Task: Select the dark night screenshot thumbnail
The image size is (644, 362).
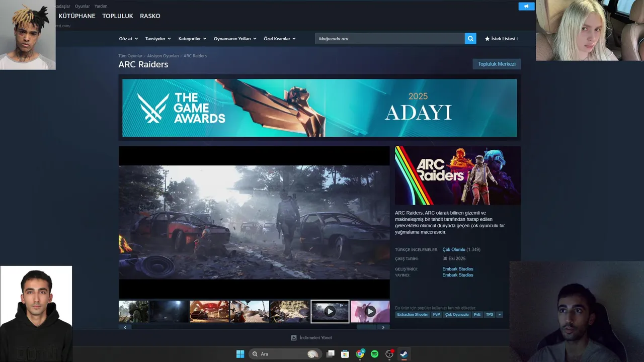Action: point(169,312)
